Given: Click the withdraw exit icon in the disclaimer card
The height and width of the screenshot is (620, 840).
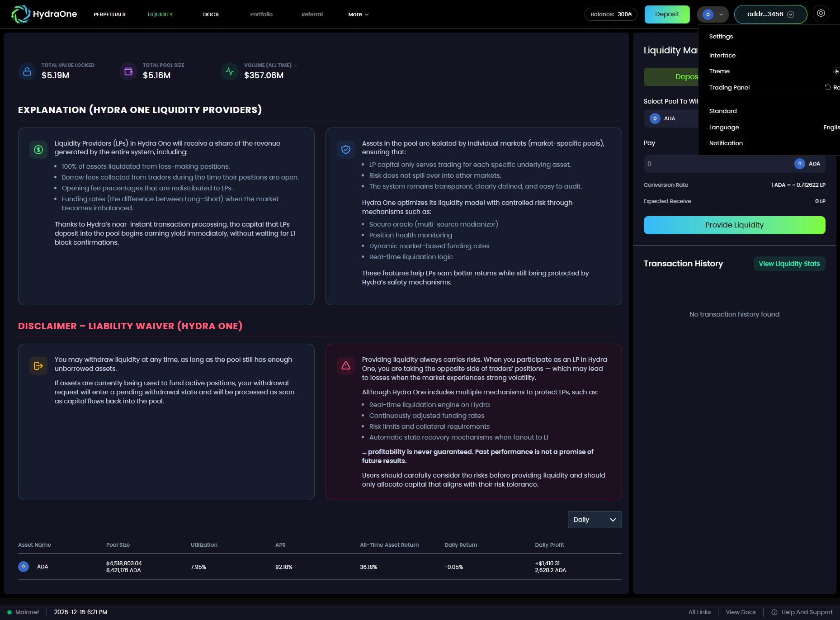Looking at the screenshot, I should pyautogui.click(x=38, y=366).
